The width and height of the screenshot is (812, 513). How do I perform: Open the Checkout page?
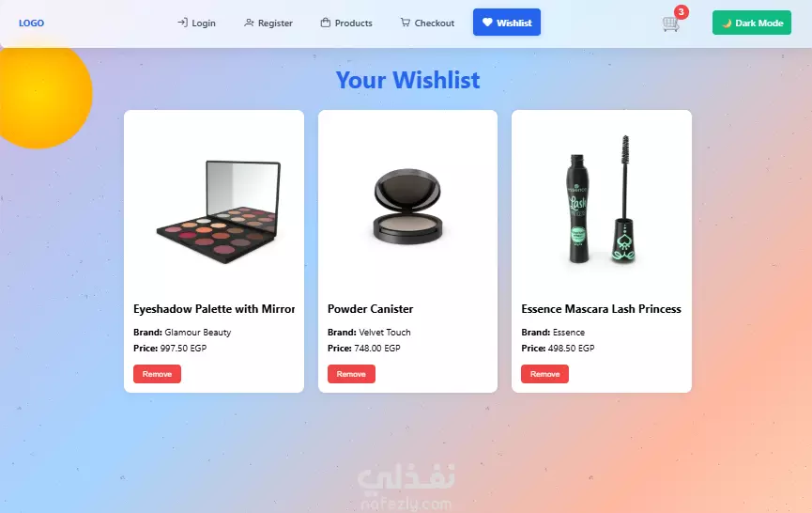tap(427, 23)
